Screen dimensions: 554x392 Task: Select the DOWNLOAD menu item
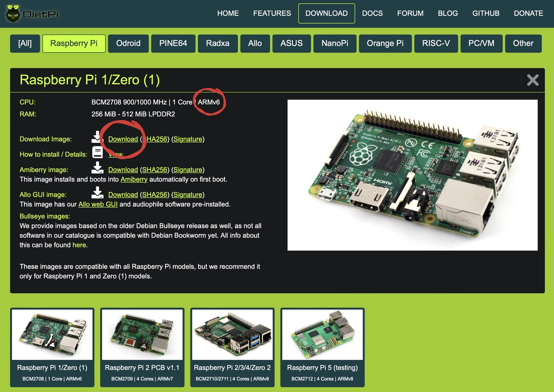tap(326, 13)
